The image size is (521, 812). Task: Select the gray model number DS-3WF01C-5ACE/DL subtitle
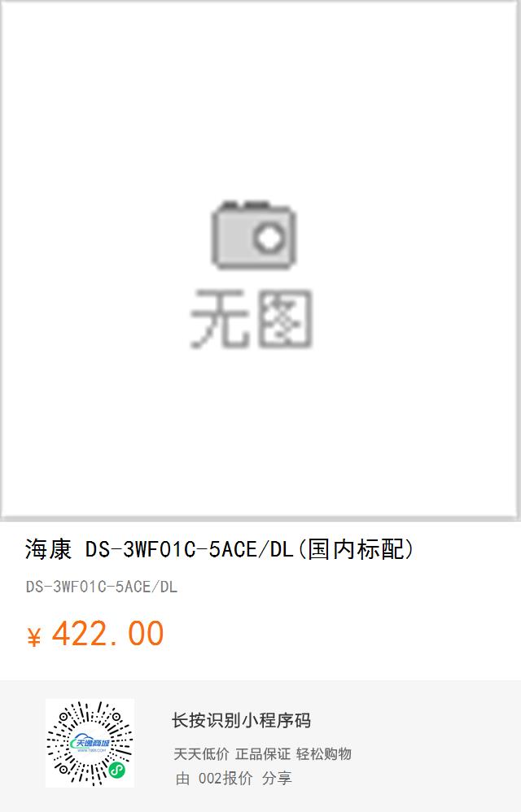(x=102, y=587)
